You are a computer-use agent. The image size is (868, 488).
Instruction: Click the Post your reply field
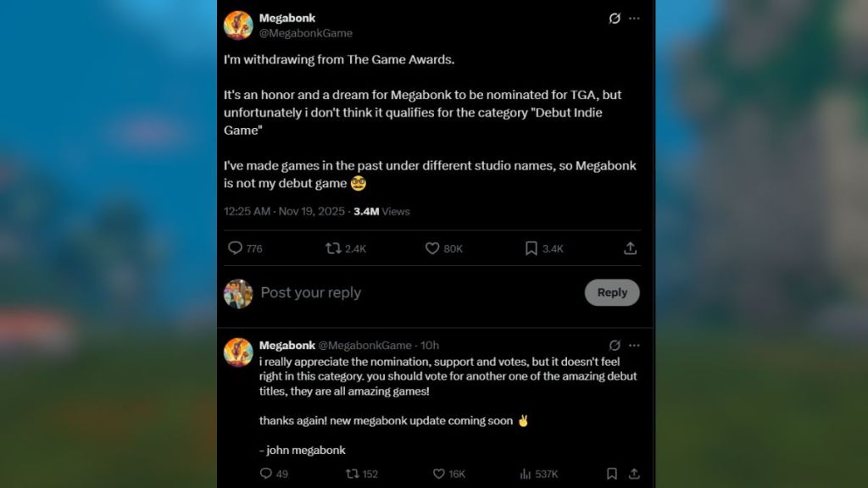[311, 292]
